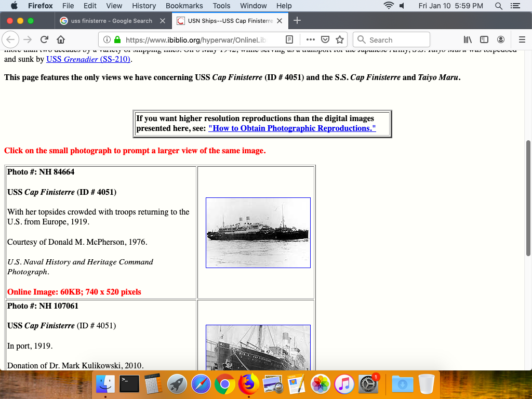
Task: Enlarge the NH 84664 ship thumbnail
Action: (258, 233)
